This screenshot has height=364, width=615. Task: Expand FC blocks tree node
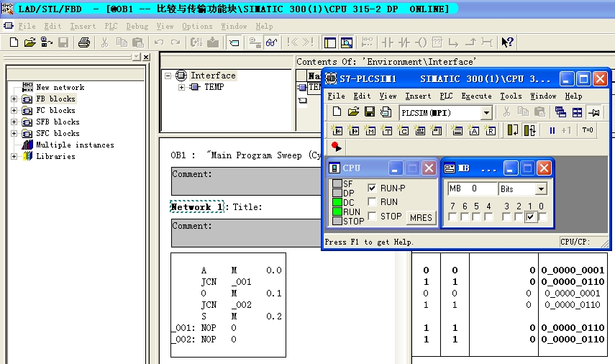point(14,110)
